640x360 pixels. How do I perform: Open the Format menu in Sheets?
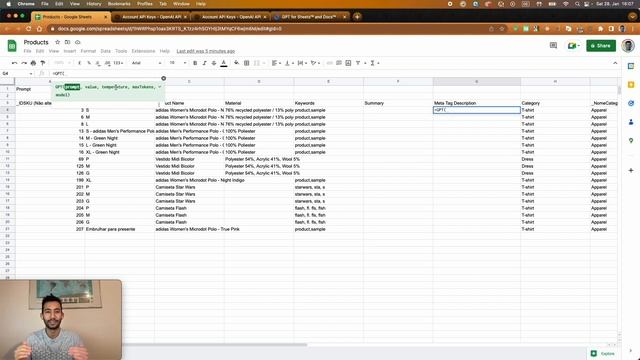(88, 51)
